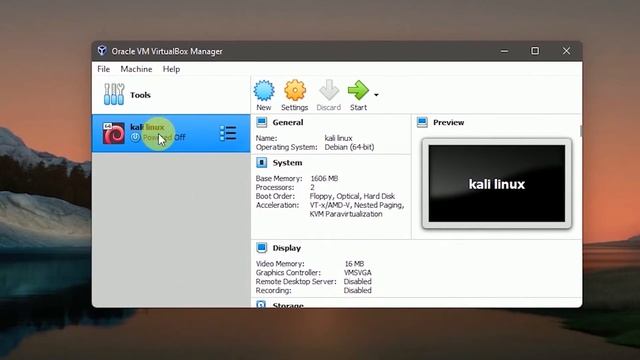Click the Processors value '2'
This screenshot has width=640, height=360.
312,187
